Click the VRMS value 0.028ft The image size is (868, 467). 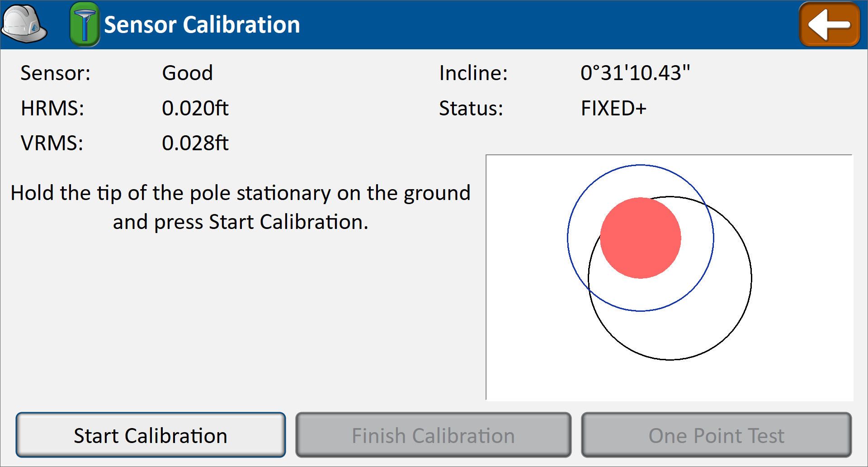195,143
